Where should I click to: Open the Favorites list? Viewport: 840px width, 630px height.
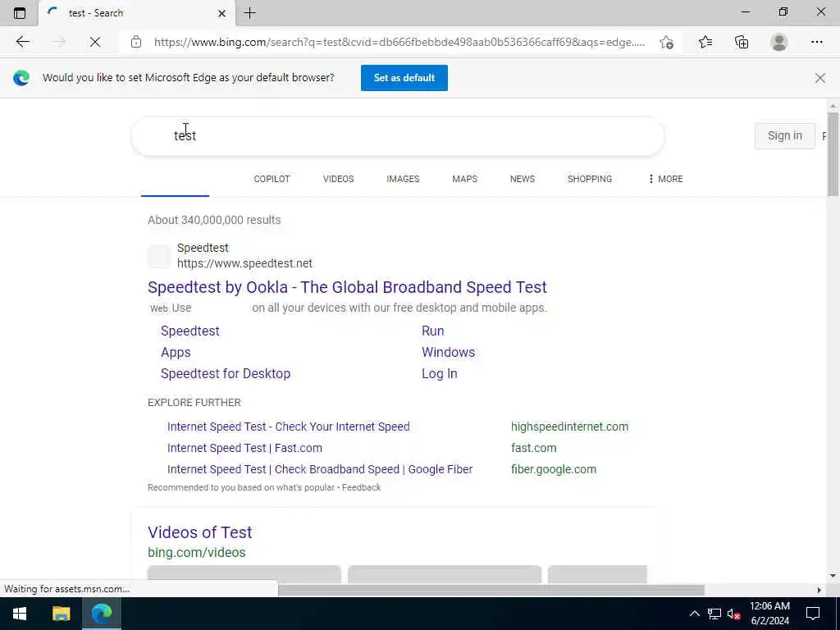705,42
